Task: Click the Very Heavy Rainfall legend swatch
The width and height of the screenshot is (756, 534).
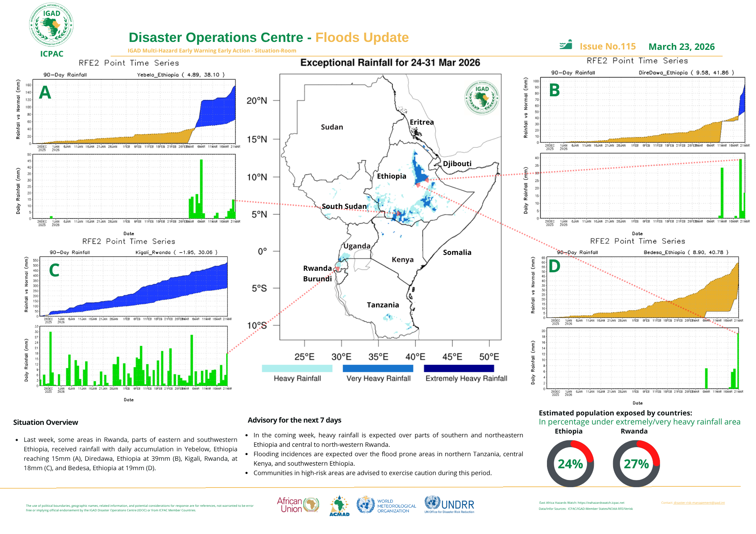Action: click(377, 368)
